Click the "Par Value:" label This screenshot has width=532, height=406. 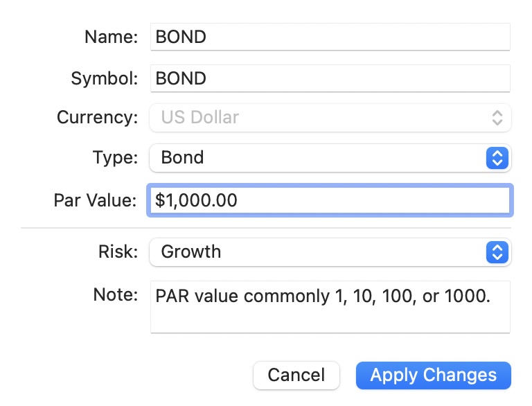pyautogui.click(x=96, y=200)
